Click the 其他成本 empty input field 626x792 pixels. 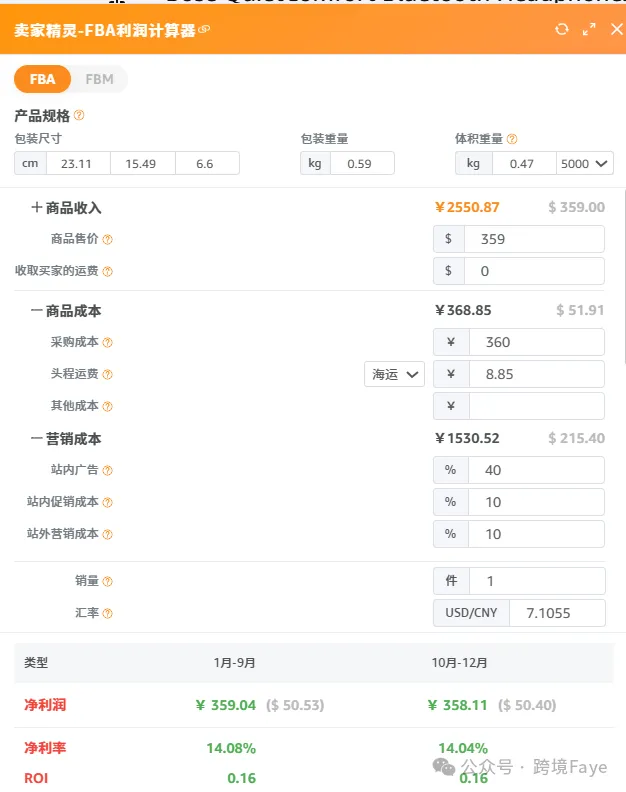coord(536,406)
